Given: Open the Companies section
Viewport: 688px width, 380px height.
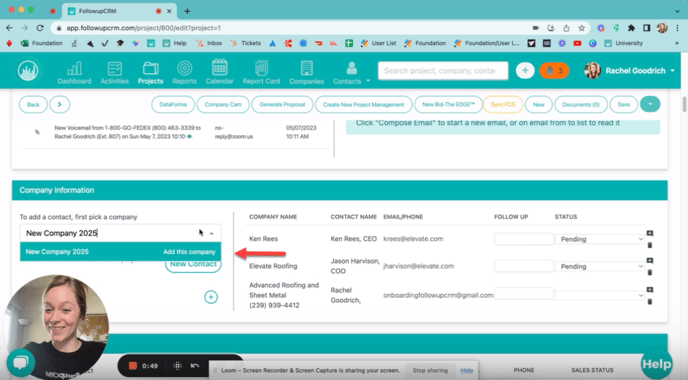Looking at the screenshot, I should tap(306, 73).
